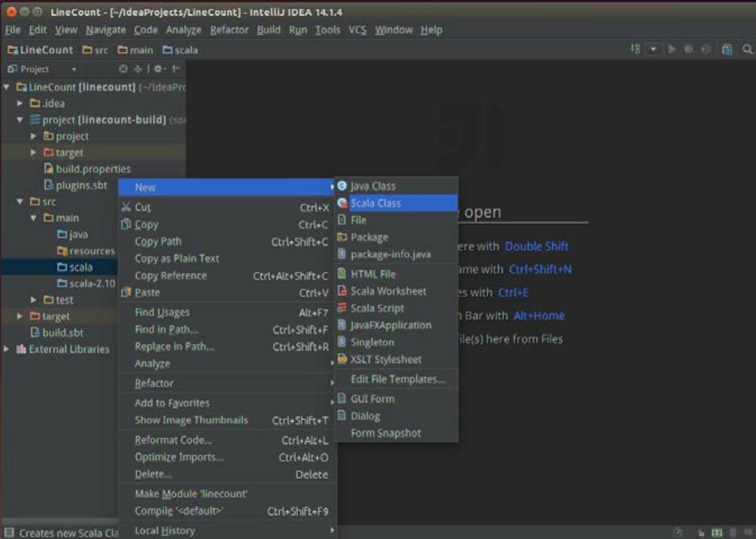Click the Singleton template icon

342,342
